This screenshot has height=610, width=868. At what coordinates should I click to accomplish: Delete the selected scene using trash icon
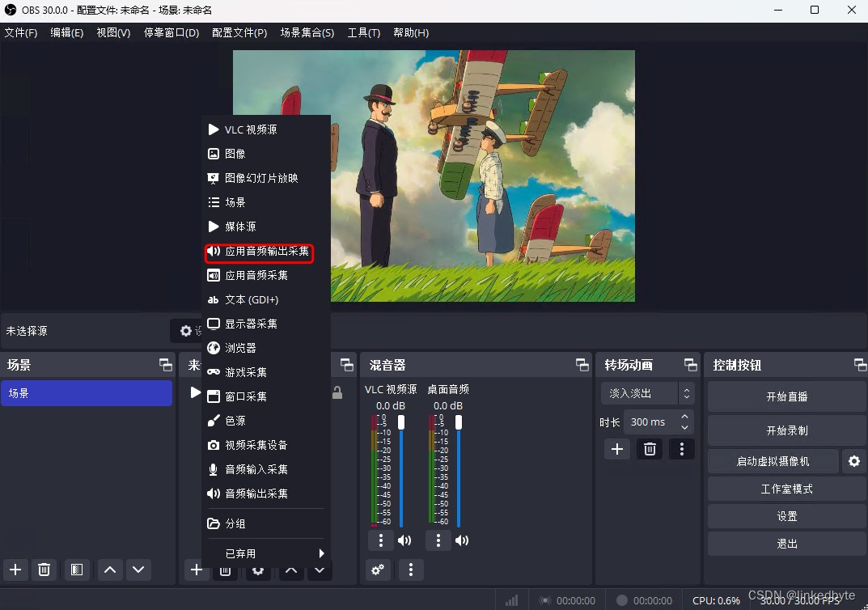(44, 570)
